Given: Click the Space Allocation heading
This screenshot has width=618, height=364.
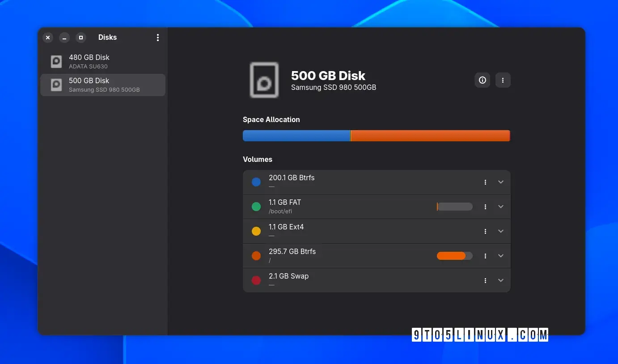Looking at the screenshot, I should 271,119.
